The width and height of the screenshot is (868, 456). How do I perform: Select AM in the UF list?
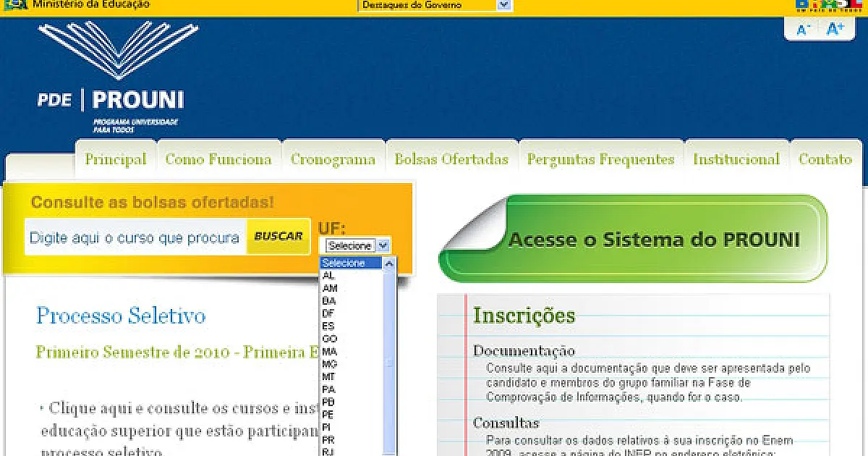[352, 288]
